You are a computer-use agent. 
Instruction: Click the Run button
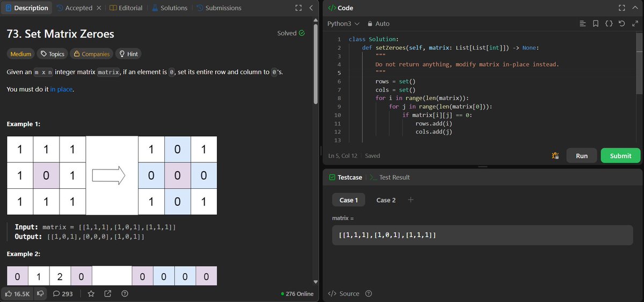point(582,156)
